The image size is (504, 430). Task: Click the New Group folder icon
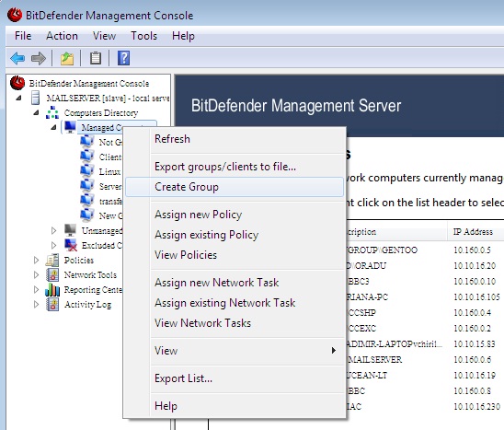(x=87, y=215)
